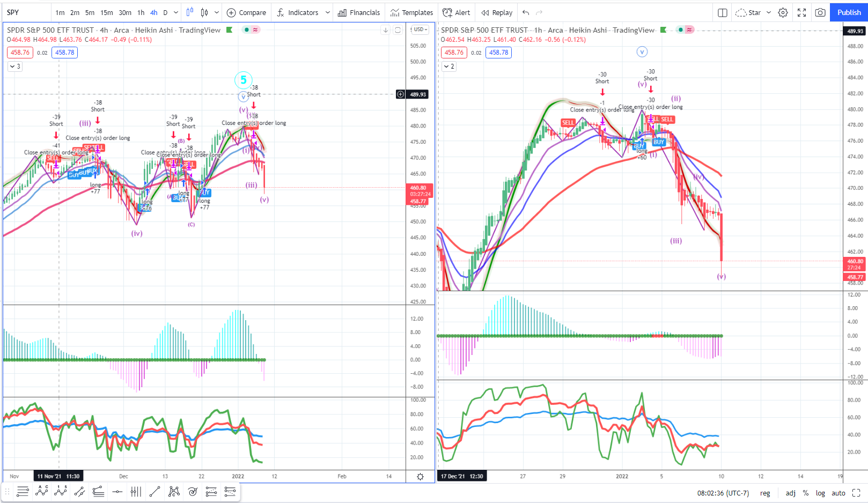Open the Indicators menu

pyautogui.click(x=298, y=12)
